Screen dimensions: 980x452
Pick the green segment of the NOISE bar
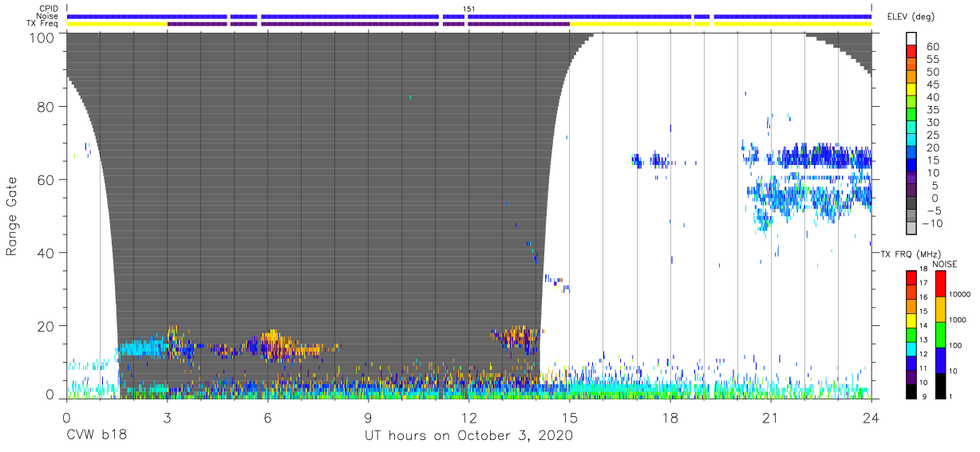click(x=942, y=334)
